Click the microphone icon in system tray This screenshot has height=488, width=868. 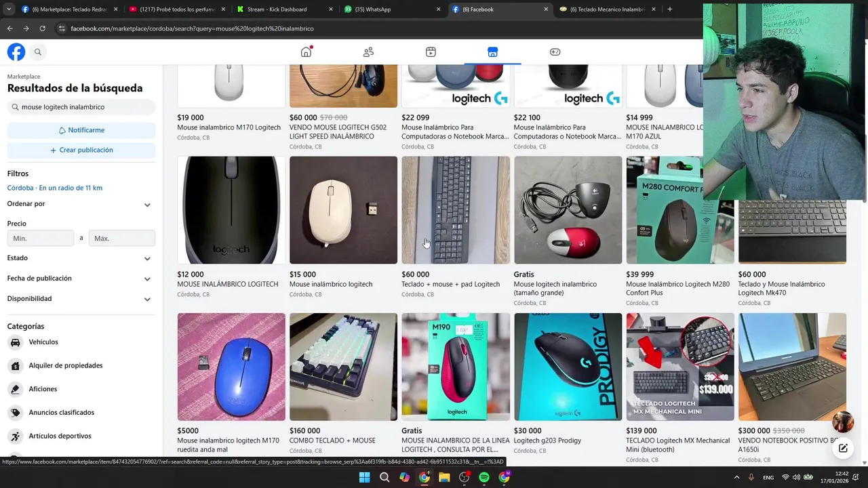[x=751, y=477]
